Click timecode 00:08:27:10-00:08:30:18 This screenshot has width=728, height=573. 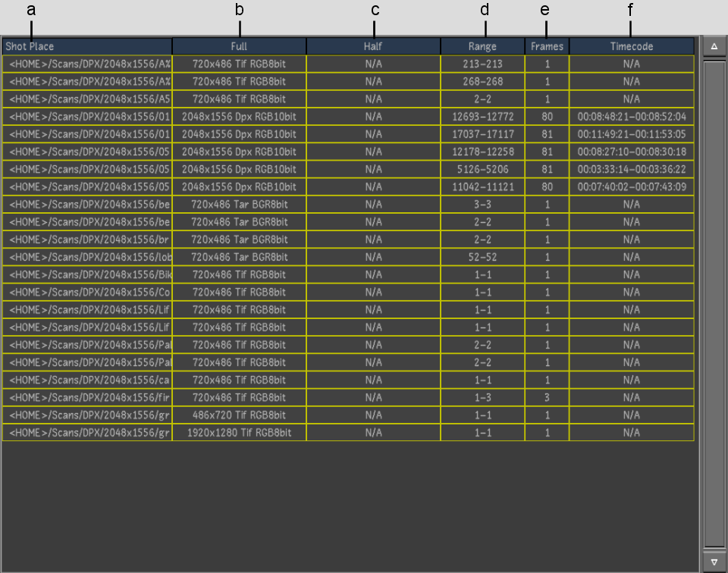click(x=632, y=152)
